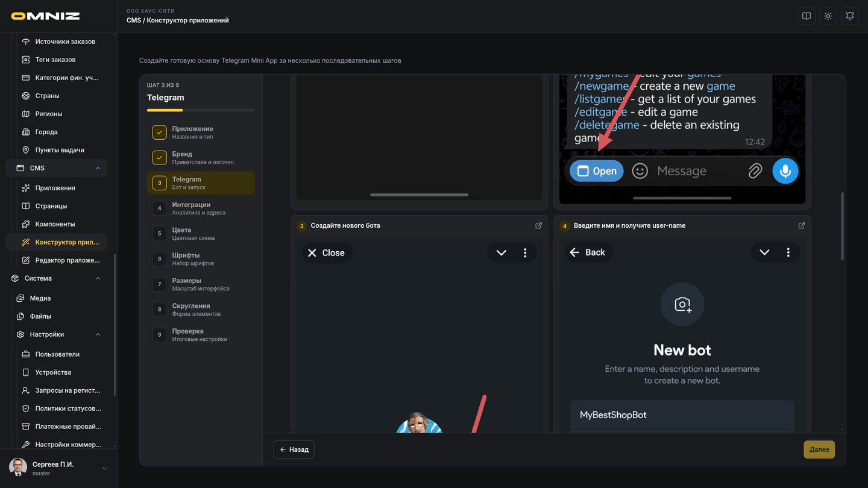Go to completed step Бренд
This screenshot has height=488, width=868.
[x=201, y=158]
